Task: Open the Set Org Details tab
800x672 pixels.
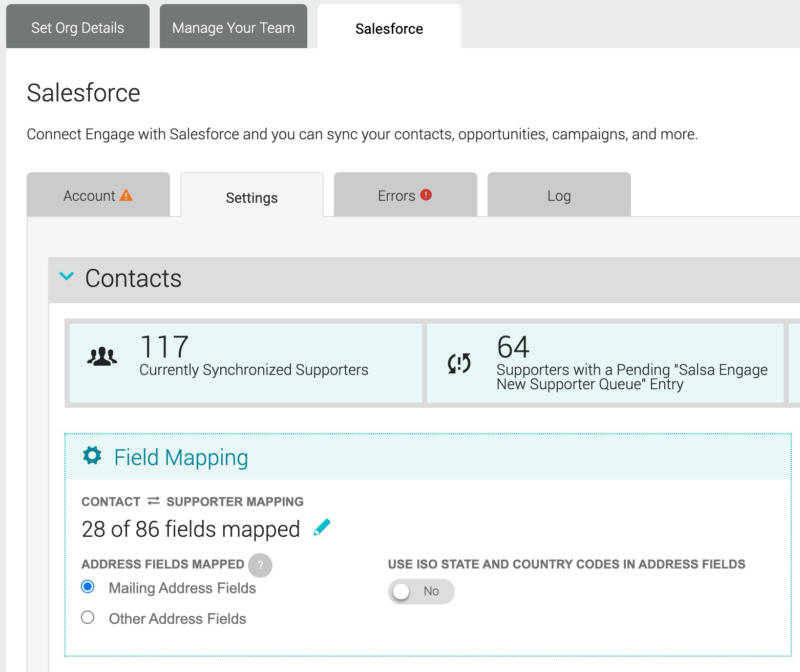Action: click(x=78, y=27)
